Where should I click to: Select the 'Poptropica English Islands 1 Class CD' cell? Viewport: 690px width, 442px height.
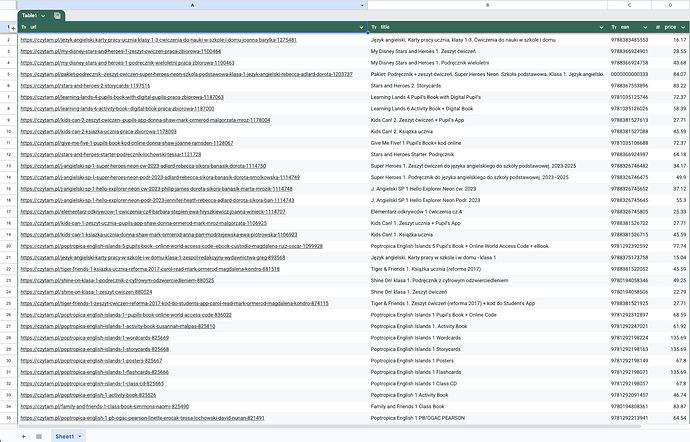[488, 383]
